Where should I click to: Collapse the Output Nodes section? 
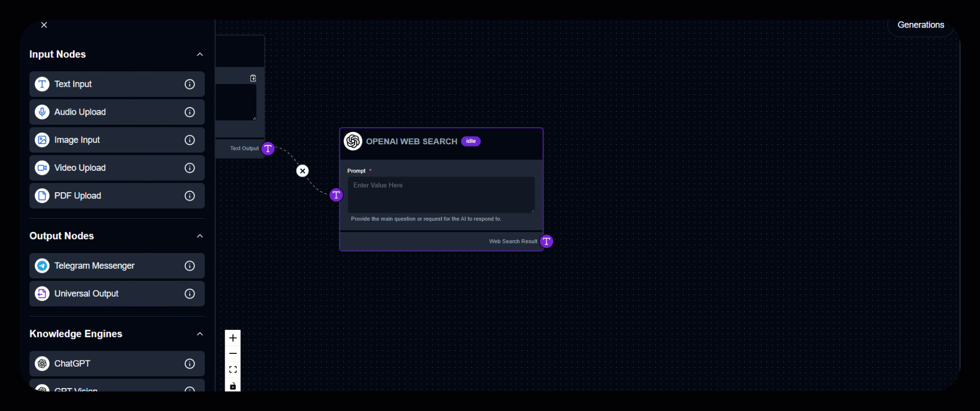[200, 236]
